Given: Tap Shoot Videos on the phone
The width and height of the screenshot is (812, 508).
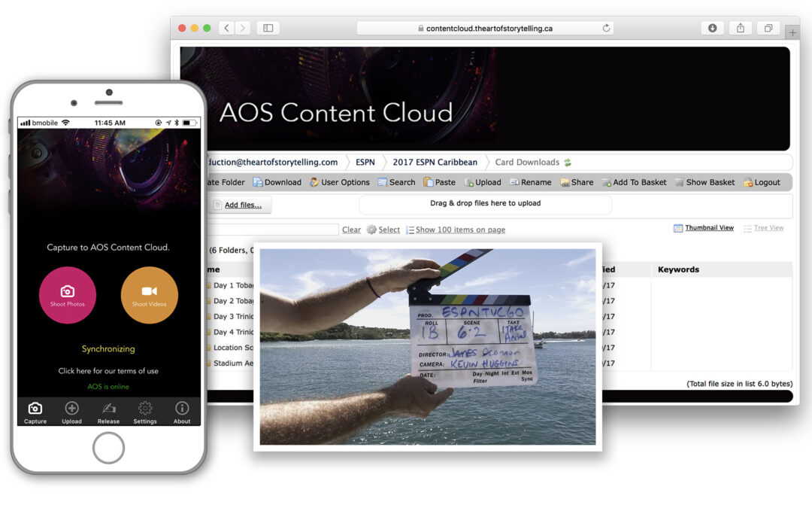Looking at the screenshot, I should [149, 295].
